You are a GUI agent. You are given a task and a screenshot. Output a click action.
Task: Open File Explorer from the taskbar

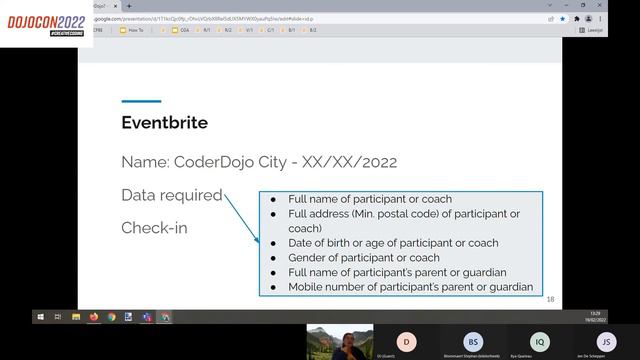(76, 317)
